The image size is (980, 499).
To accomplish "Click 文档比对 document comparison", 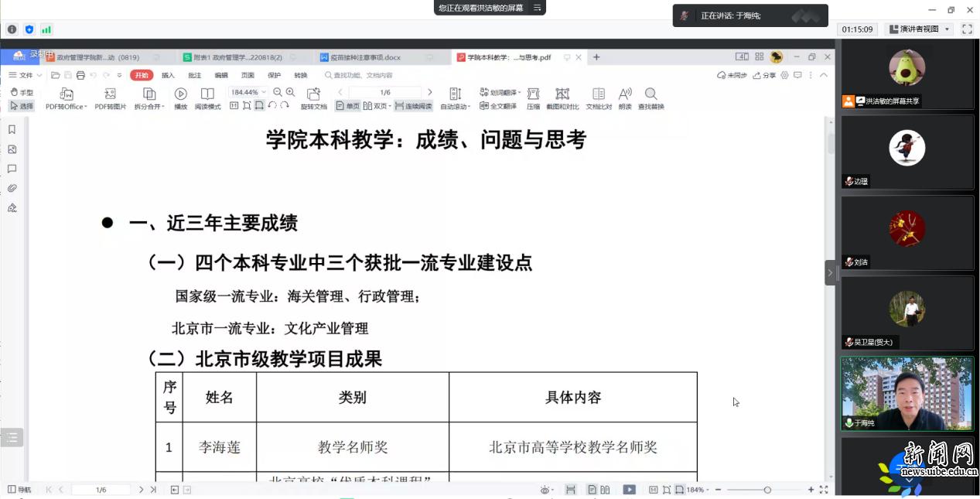I will pos(599,98).
